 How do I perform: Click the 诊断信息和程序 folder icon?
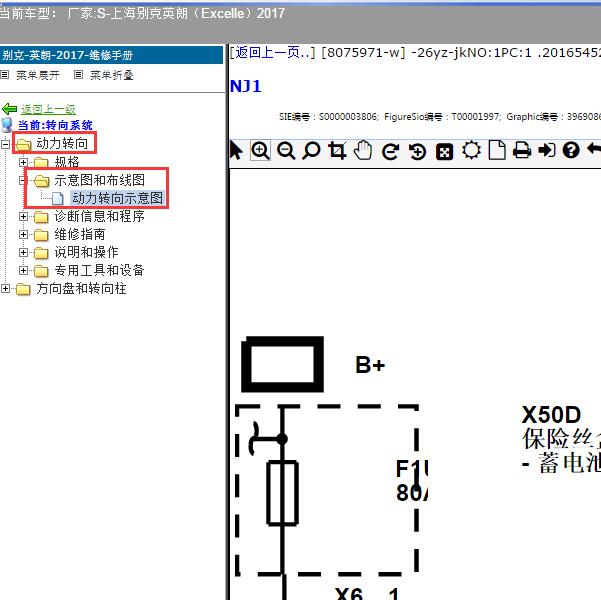(41, 217)
